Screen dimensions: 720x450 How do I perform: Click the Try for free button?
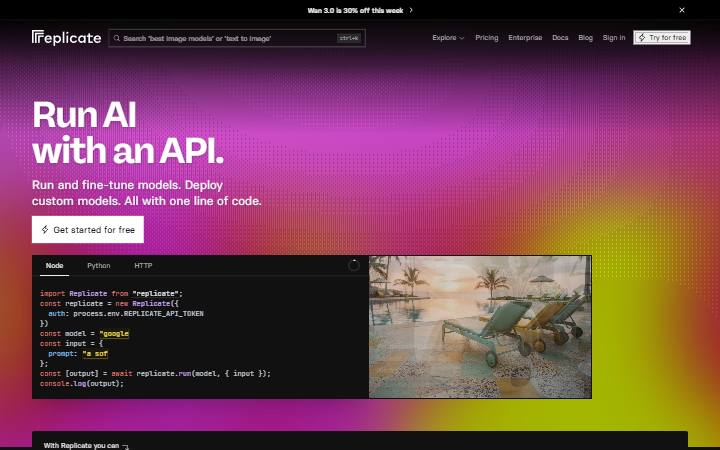tap(662, 38)
